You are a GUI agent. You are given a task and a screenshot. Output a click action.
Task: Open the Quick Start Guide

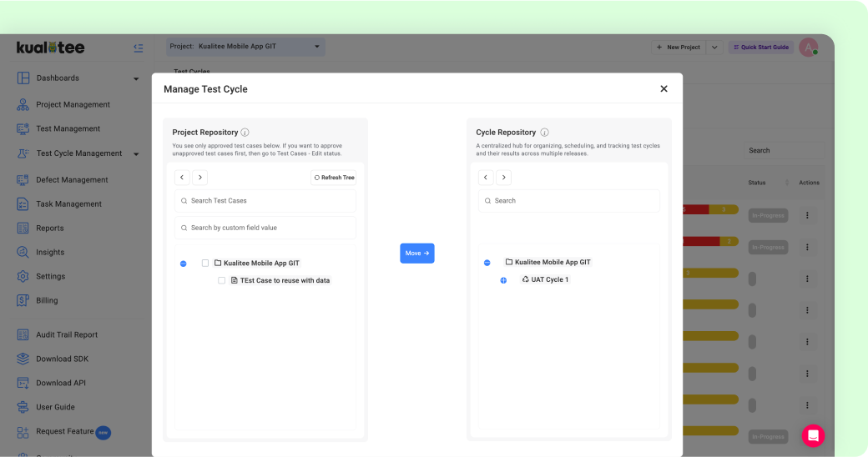click(x=761, y=48)
